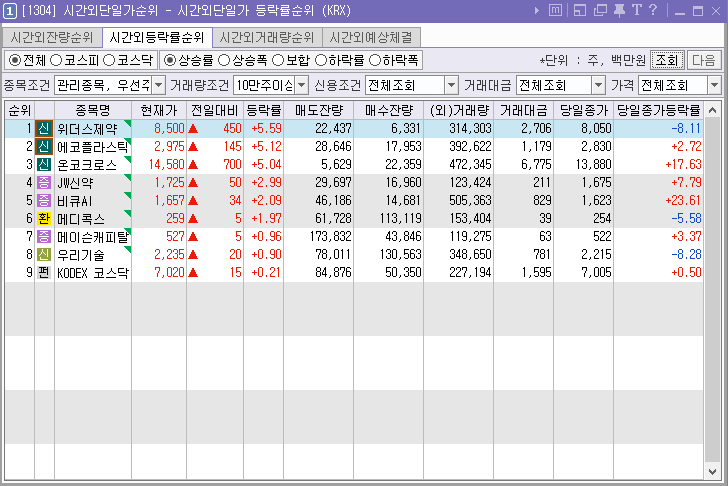Select the 우리기술 stock name
Viewport: 728px width, 486px height.
tap(81, 254)
